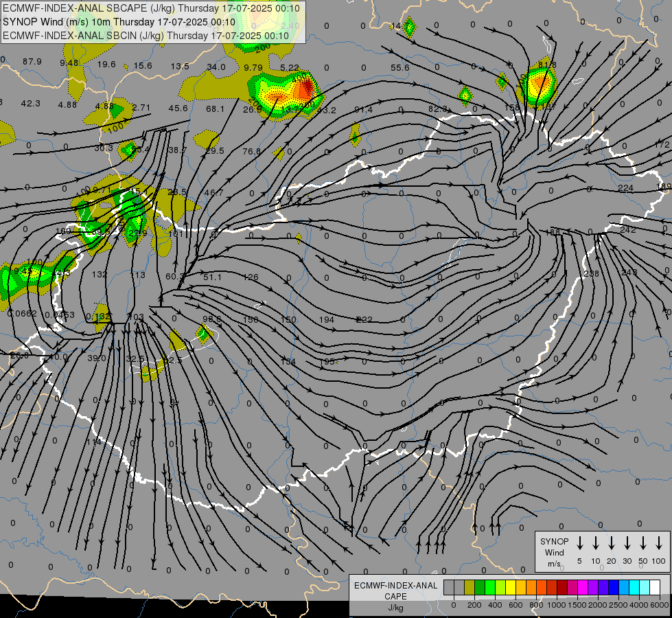Click the white swatch at CAPE scale end
Viewport: 672px width, 618px height.
point(655,587)
